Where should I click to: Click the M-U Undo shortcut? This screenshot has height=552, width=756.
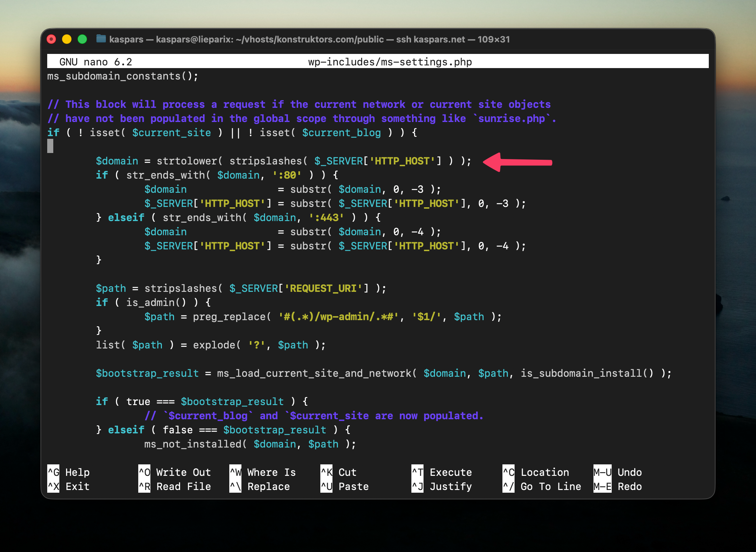point(618,472)
